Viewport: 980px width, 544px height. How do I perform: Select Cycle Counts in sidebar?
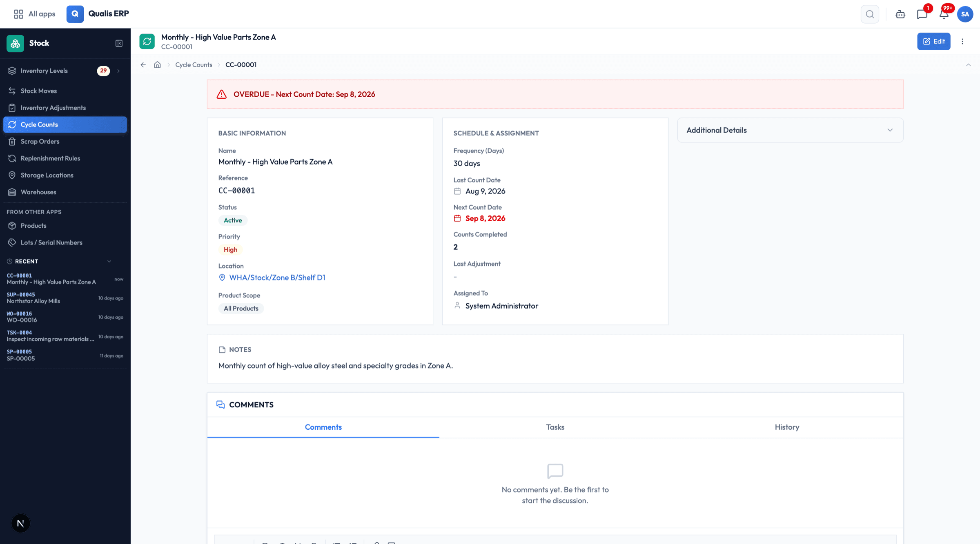(x=65, y=124)
